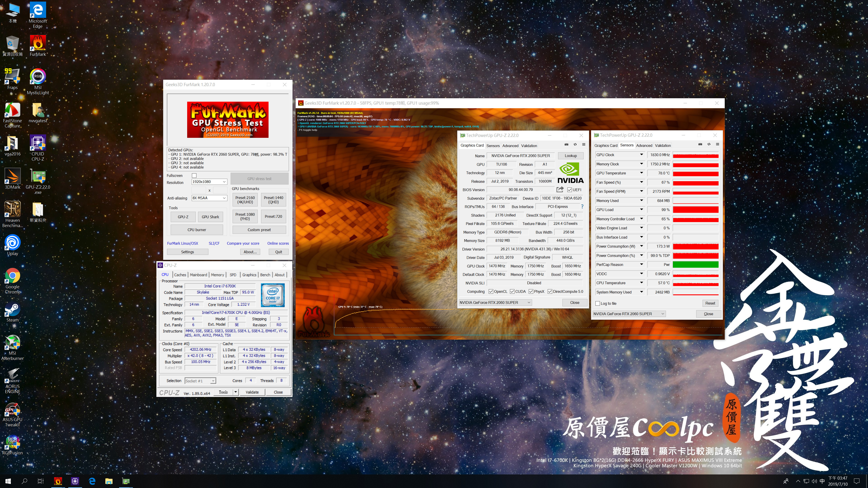Open the Fraps desktop icon
The height and width of the screenshot is (488, 868).
point(12,79)
